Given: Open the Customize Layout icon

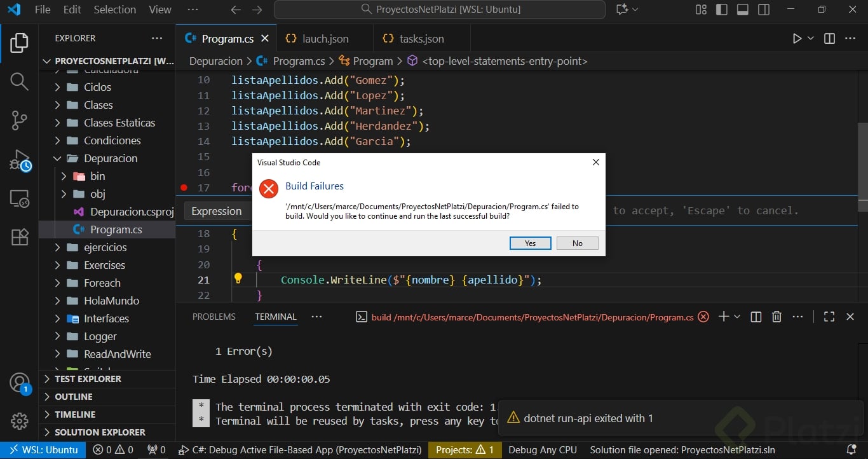Looking at the screenshot, I should (701, 10).
